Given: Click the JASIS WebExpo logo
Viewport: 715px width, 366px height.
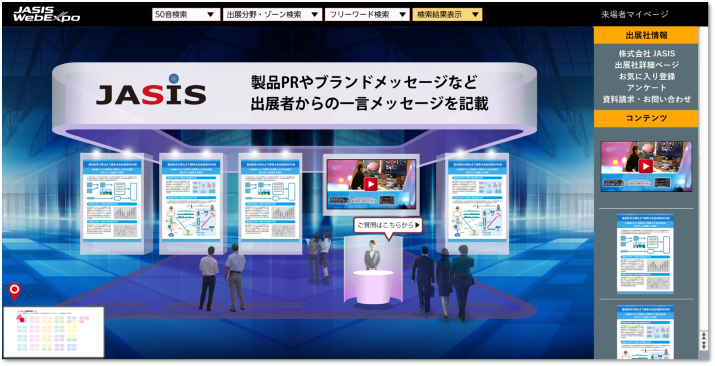Looking at the screenshot, I should click(x=47, y=14).
